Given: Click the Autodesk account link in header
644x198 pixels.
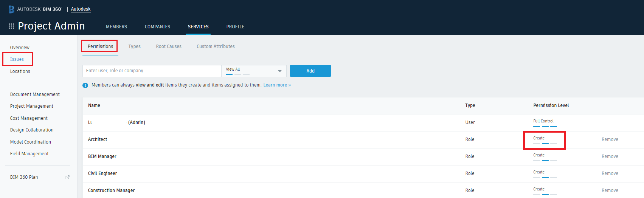Looking at the screenshot, I should (x=81, y=9).
